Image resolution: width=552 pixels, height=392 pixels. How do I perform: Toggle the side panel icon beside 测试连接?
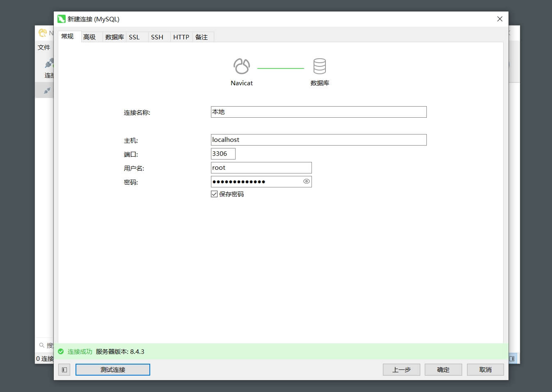tap(64, 369)
